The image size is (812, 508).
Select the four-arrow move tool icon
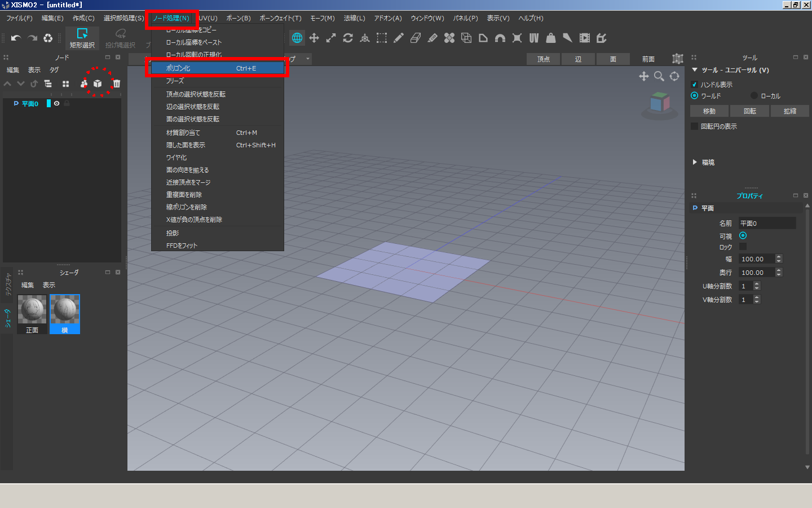click(x=314, y=38)
